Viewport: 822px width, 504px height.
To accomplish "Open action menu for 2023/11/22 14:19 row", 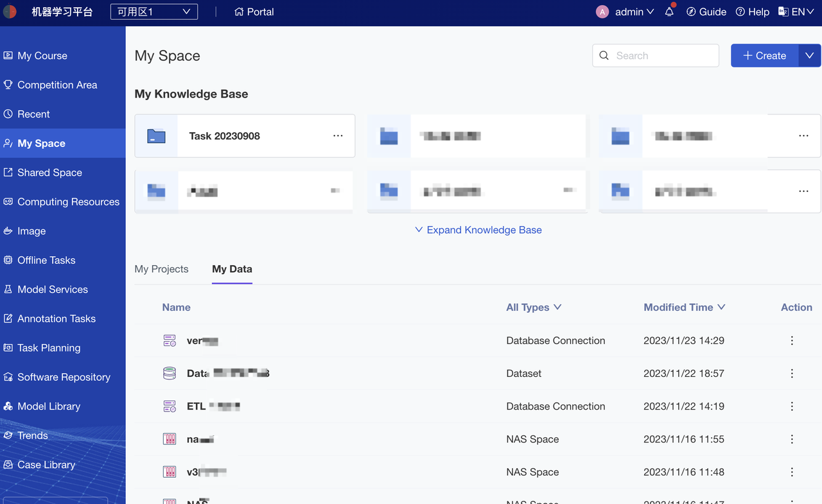I will (792, 406).
